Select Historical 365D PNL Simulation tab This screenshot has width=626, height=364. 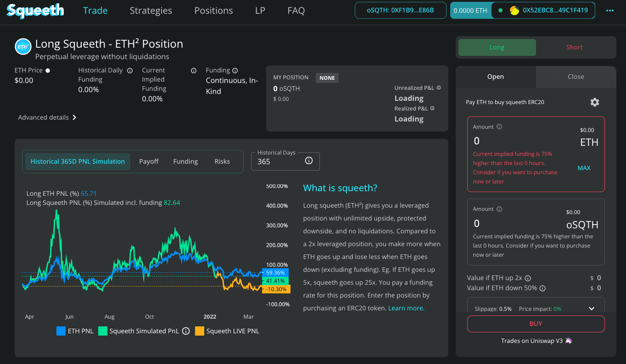pyautogui.click(x=78, y=161)
